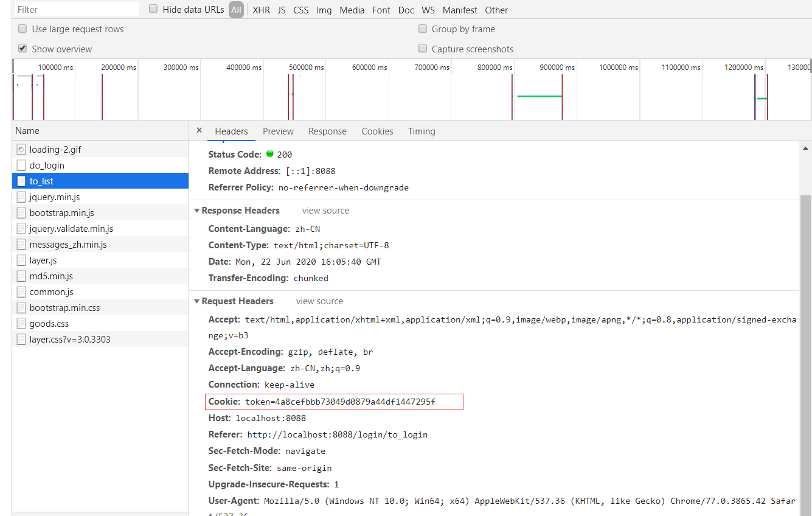This screenshot has height=516, width=812.
Task: Close the request details panel
Action: [199, 131]
